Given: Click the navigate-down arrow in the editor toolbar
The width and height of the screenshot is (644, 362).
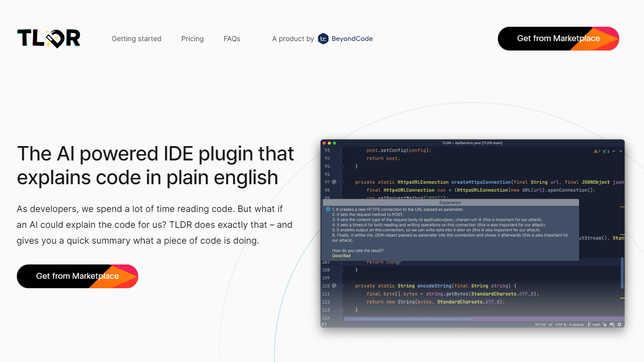Looking at the screenshot, I should click(x=620, y=151).
